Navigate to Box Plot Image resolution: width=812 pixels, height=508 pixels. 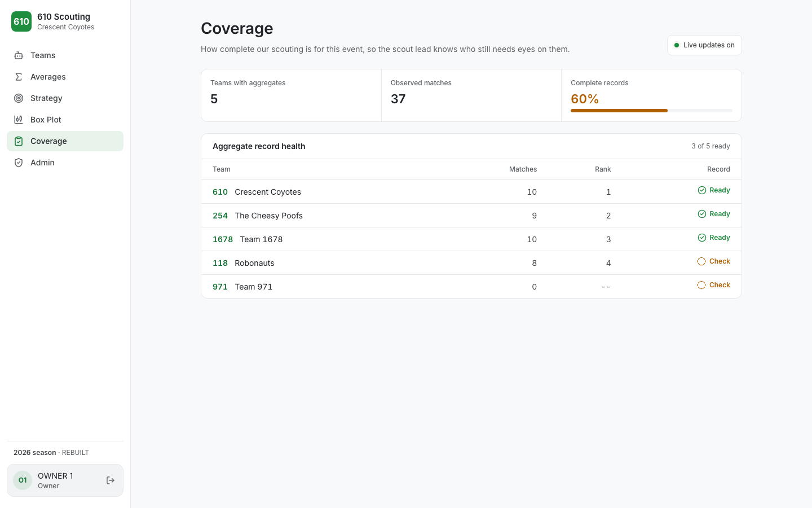(65, 120)
